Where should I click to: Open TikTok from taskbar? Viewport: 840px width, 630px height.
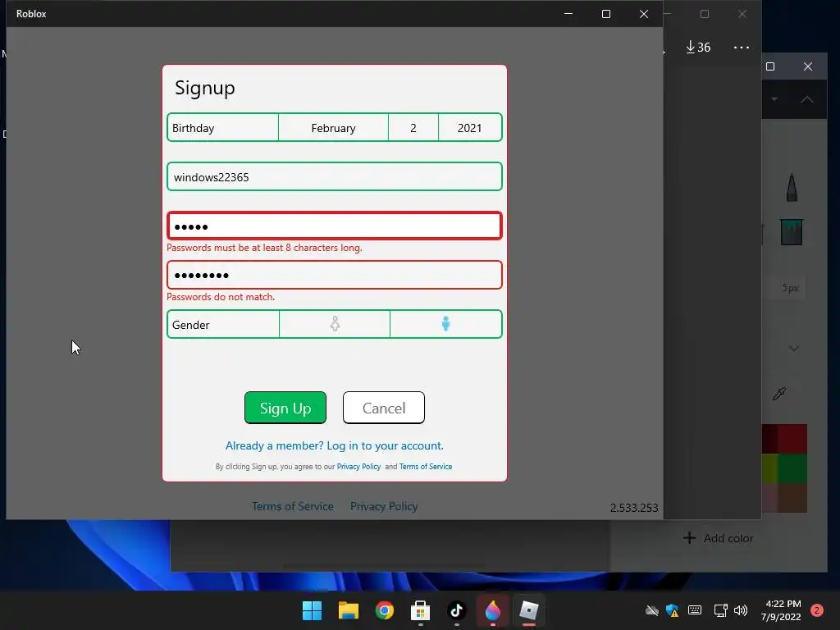[x=456, y=610]
